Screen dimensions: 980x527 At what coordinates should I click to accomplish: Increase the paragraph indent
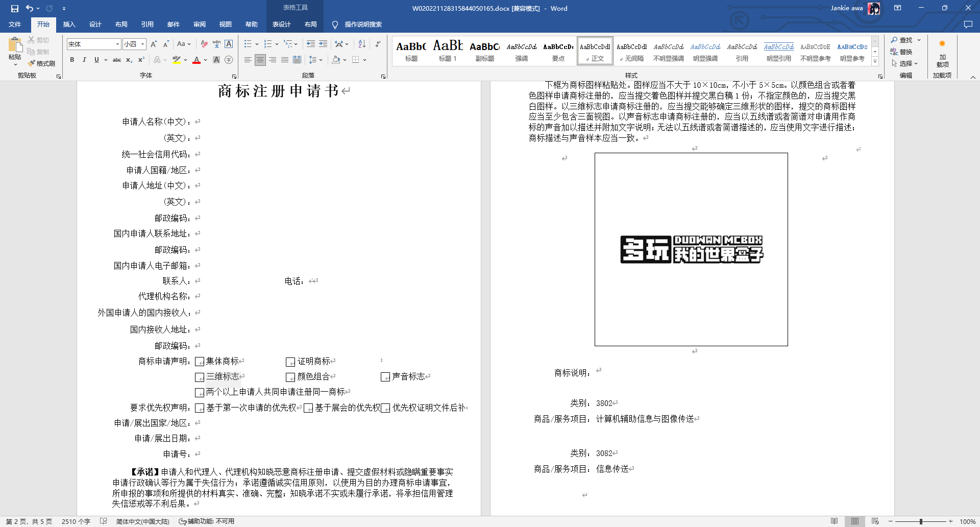coord(323,44)
